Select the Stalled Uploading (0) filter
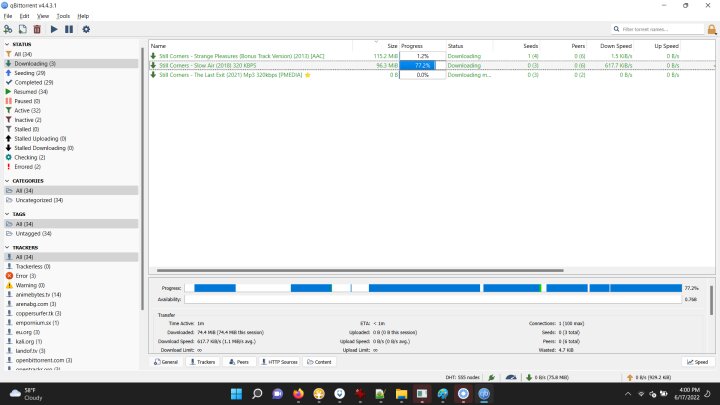 pos(71,139)
